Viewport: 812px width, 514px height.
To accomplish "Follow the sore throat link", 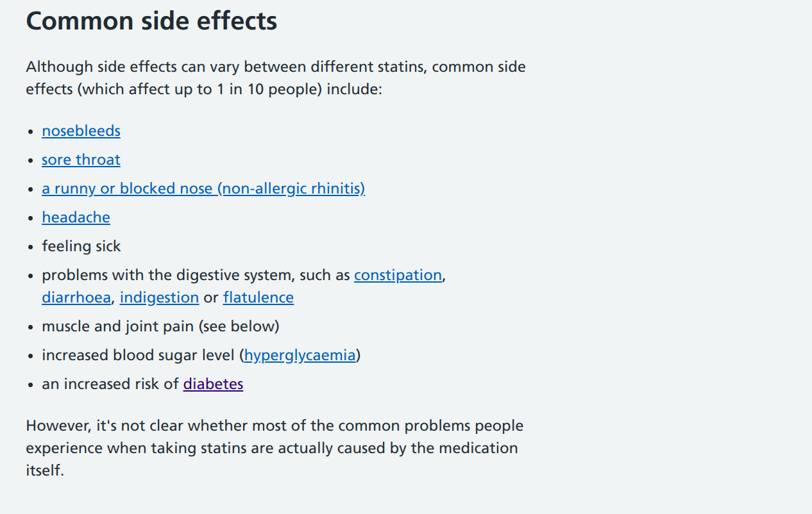I will coord(81,160).
